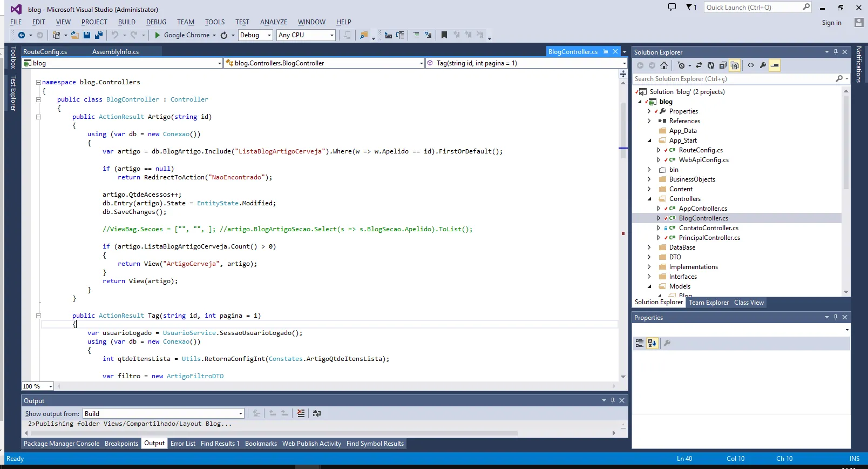Open Properties wrench icon in Solution Explorer

tap(763, 65)
